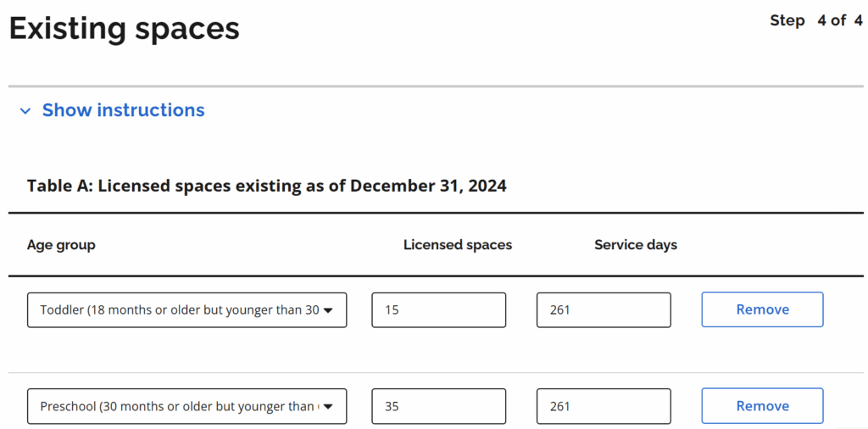868x429 pixels.
Task: Click the arrow on the Preschool dropdown
Action: (329, 406)
